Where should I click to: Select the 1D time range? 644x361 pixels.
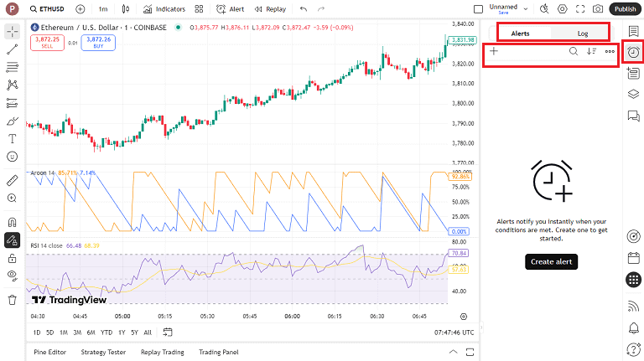(37, 333)
